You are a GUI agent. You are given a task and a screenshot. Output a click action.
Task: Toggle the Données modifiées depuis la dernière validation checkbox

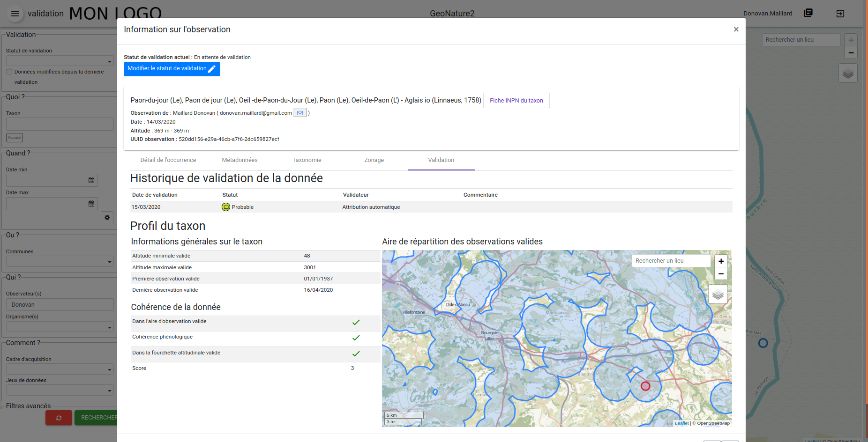point(9,72)
